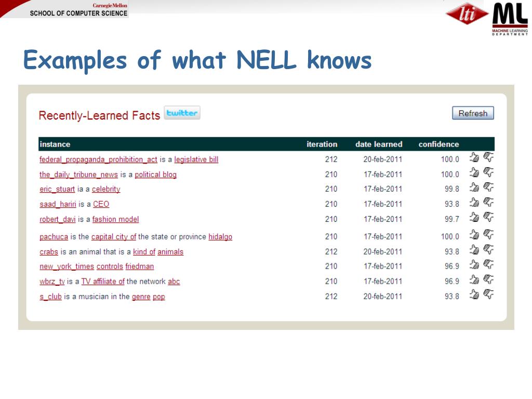This screenshot has width=532, height=399.
Task: Open the genre relation link
Action: (141, 297)
